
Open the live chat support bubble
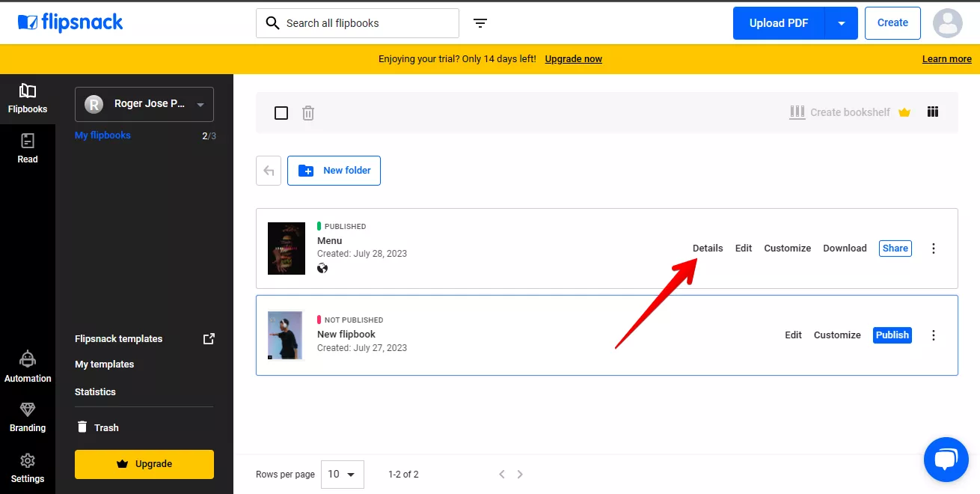point(946,460)
